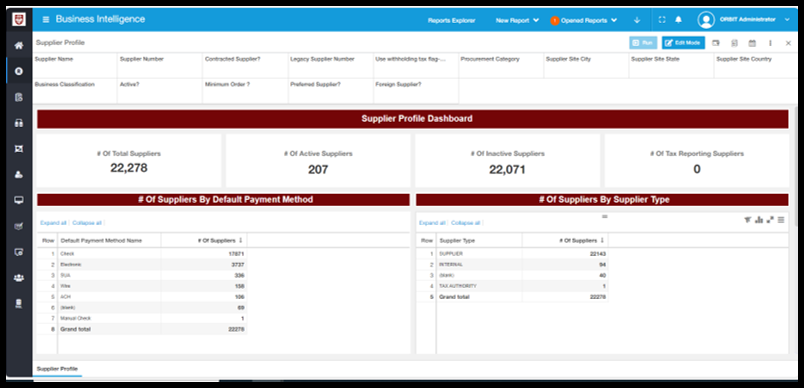Open the Home icon in sidebar

click(18, 46)
